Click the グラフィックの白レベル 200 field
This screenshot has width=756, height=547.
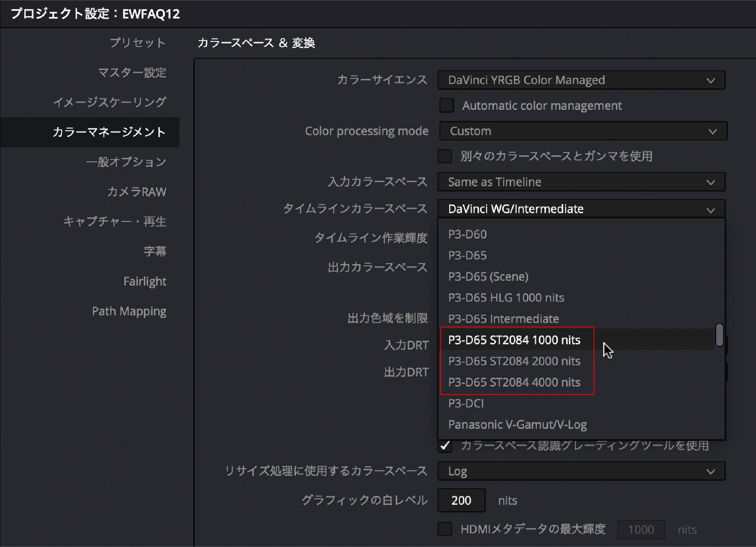(x=461, y=500)
